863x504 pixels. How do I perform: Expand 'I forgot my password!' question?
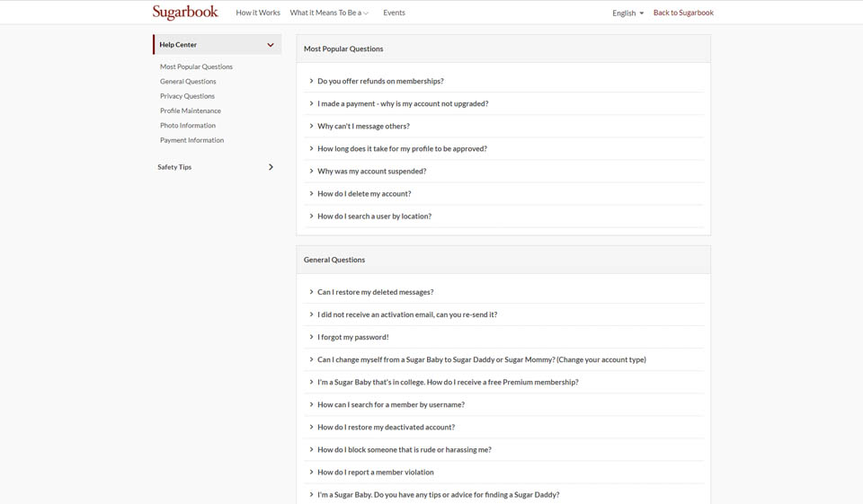pyautogui.click(x=352, y=337)
